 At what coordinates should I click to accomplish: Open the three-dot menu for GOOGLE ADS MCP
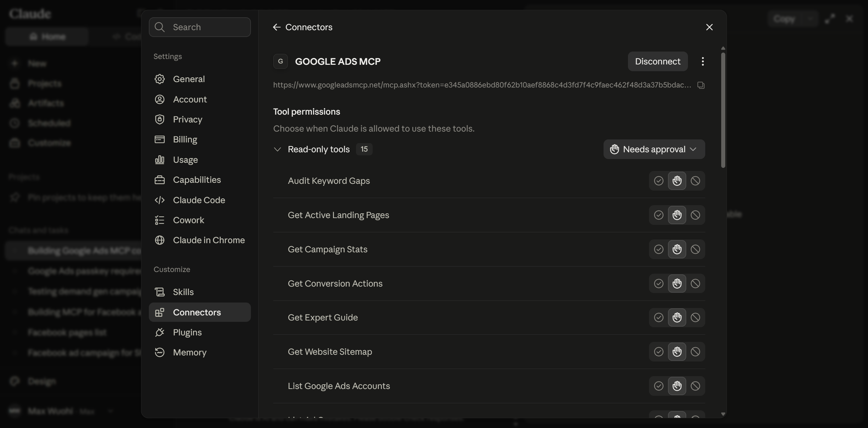(703, 61)
